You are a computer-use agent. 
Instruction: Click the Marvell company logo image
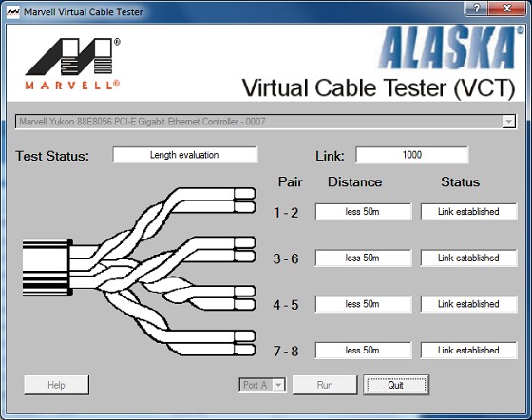pos(72,64)
